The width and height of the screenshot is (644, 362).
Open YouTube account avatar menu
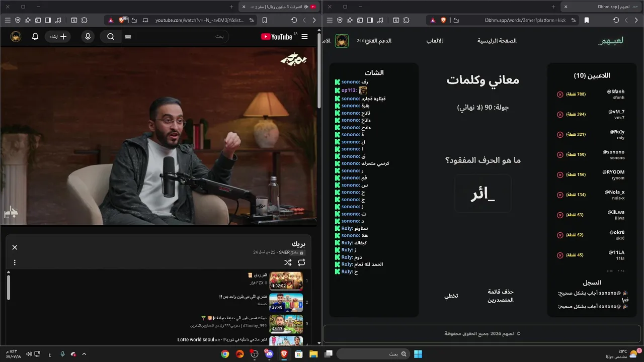16,37
